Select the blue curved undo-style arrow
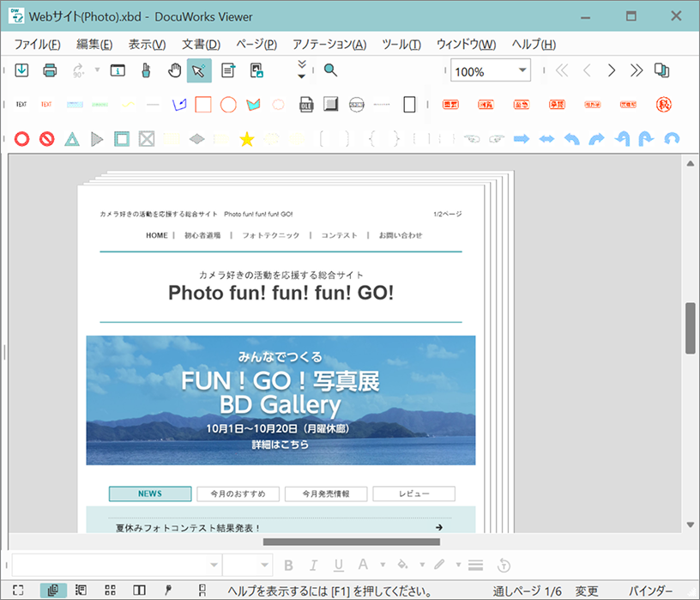The height and width of the screenshot is (600, 700). (x=572, y=139)
